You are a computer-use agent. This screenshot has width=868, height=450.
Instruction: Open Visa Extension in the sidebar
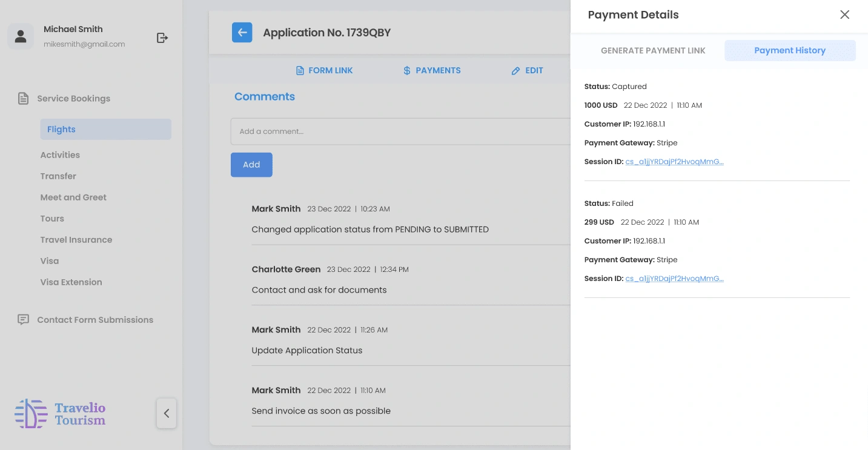pos(71,282)
